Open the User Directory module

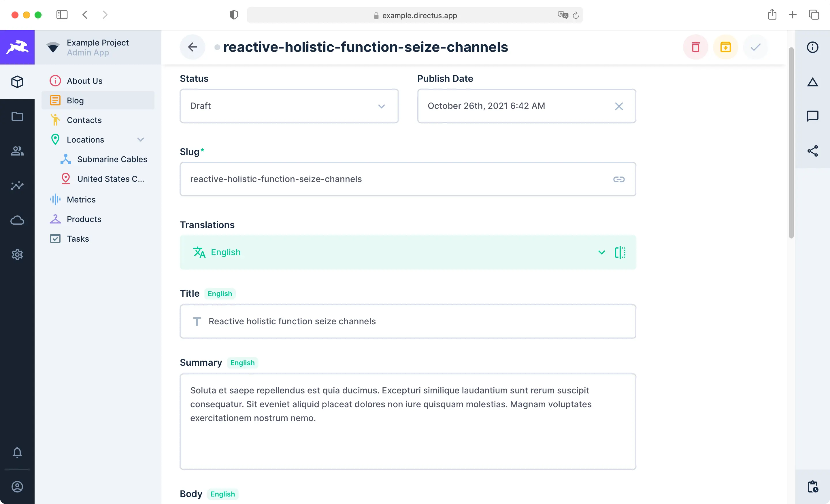[x=17, y=151]
